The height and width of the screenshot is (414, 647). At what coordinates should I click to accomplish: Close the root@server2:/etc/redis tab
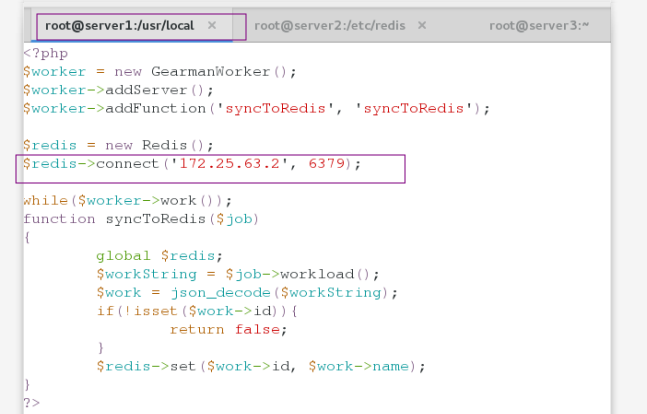422,26
